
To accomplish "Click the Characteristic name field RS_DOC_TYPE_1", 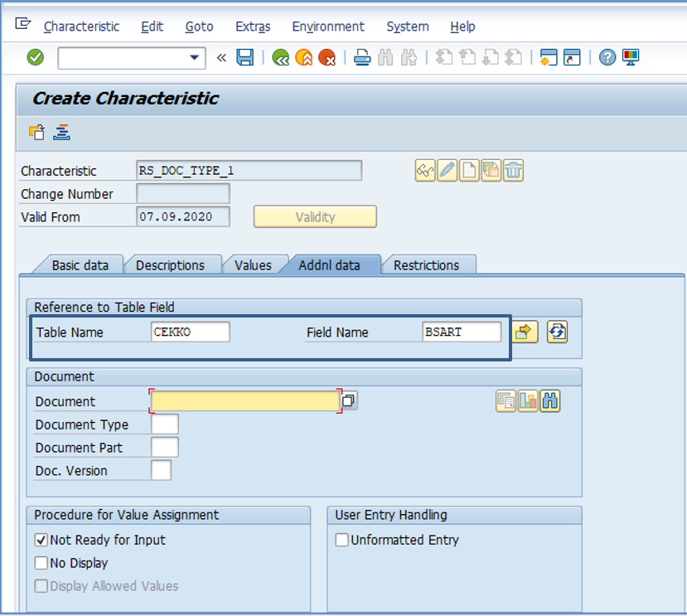I will coord(249,171).
